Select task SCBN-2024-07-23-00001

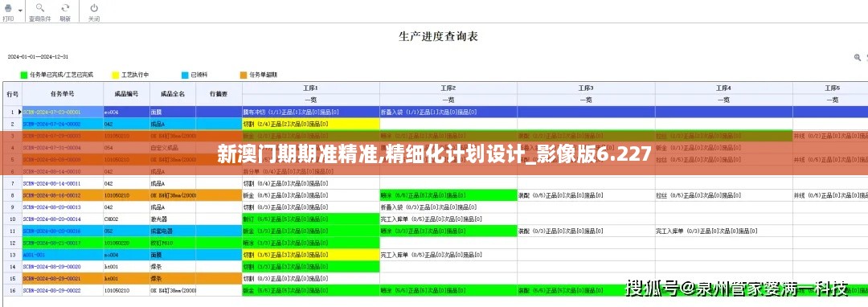click(63, 112)
